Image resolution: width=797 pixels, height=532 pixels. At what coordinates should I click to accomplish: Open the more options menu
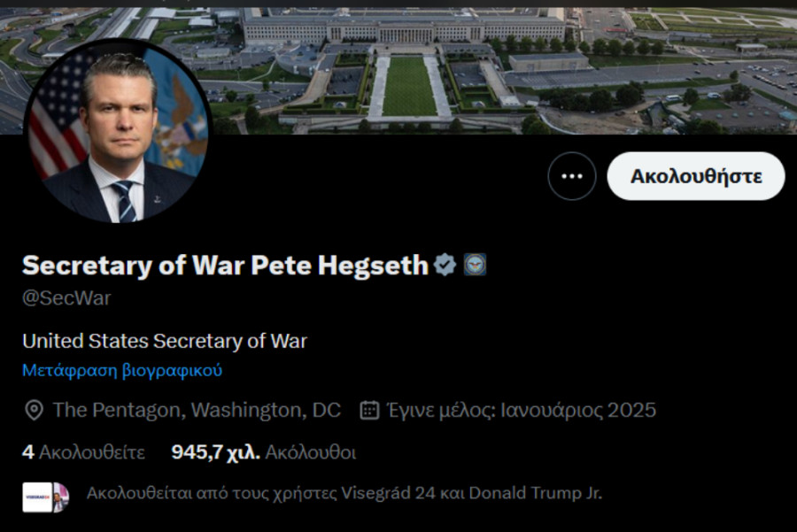click(x=571, y=175)
